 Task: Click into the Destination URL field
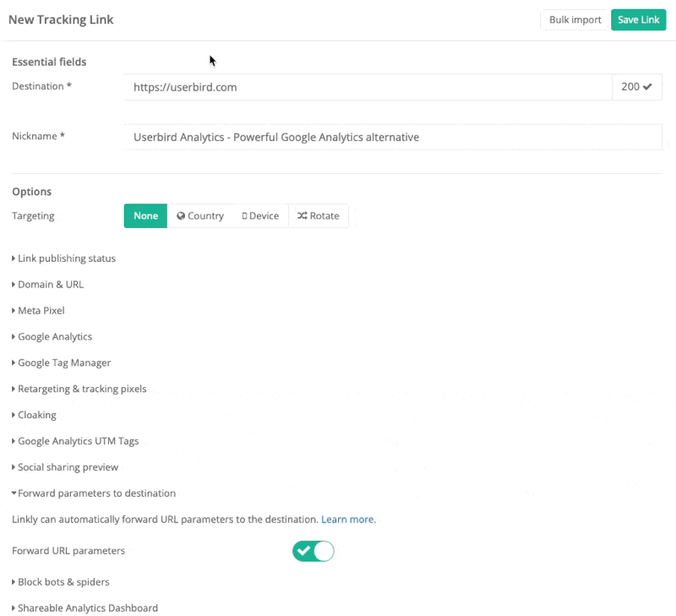tap(368, 87)
